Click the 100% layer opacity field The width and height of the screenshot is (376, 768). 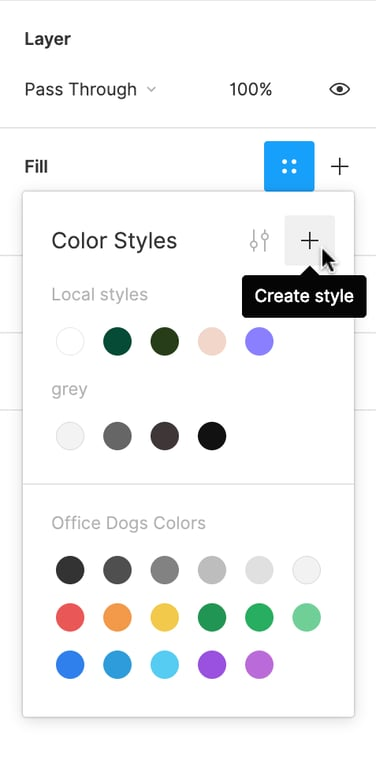click(251, 90)
